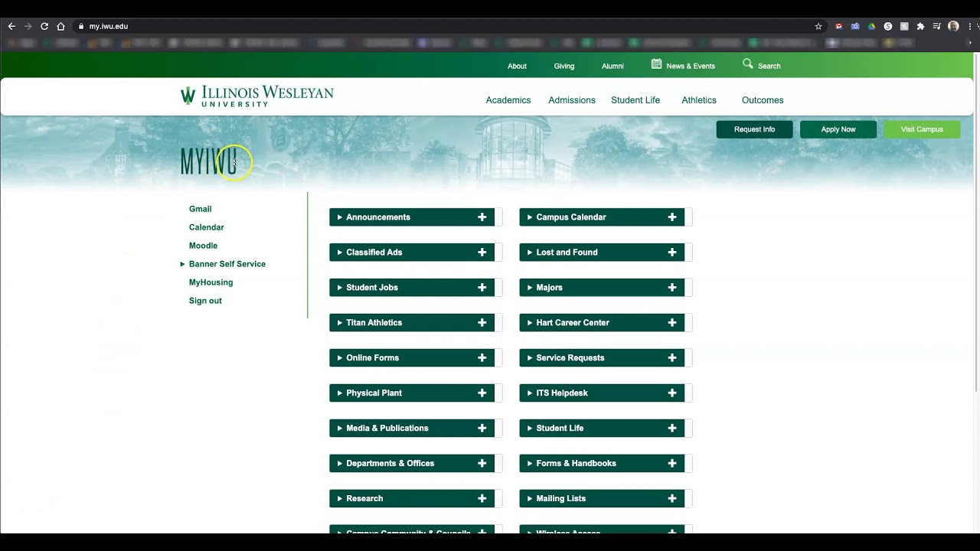This screenshot has height=551, width=980.
Task: Expand the Research section
Action: point(412,499)
